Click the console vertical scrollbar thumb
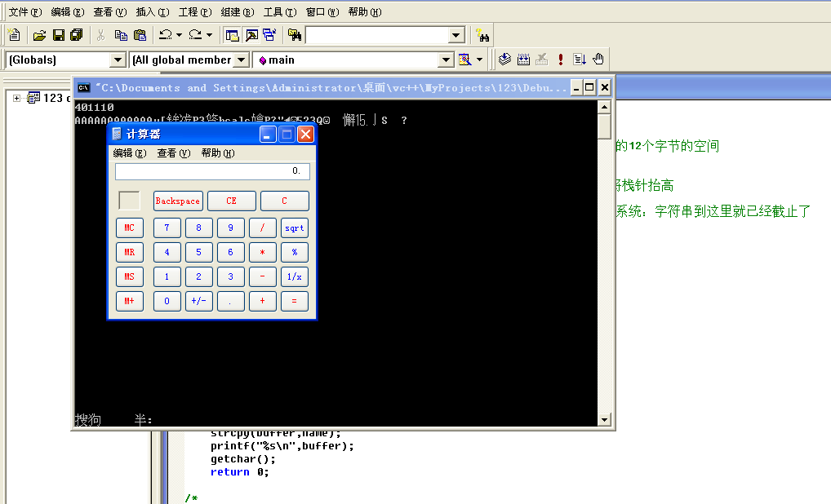Viewport: 831px width, 504px height. coord(604,126)
